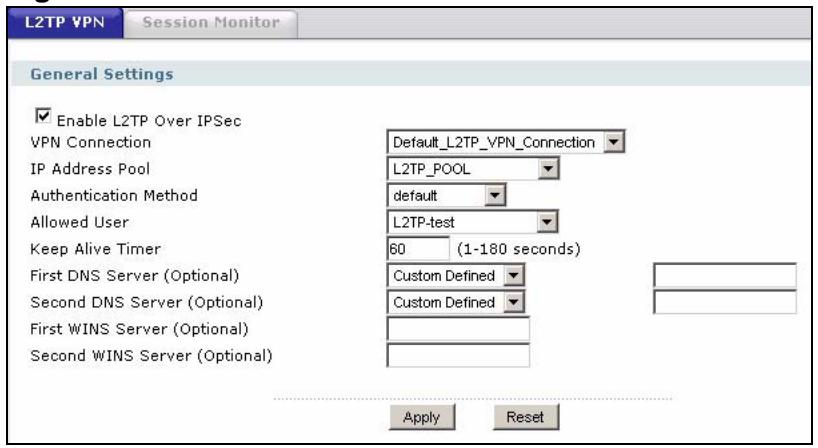Click the Second WINS Server input field
This screenshot has height=448, width=818.
coord(458,356)
